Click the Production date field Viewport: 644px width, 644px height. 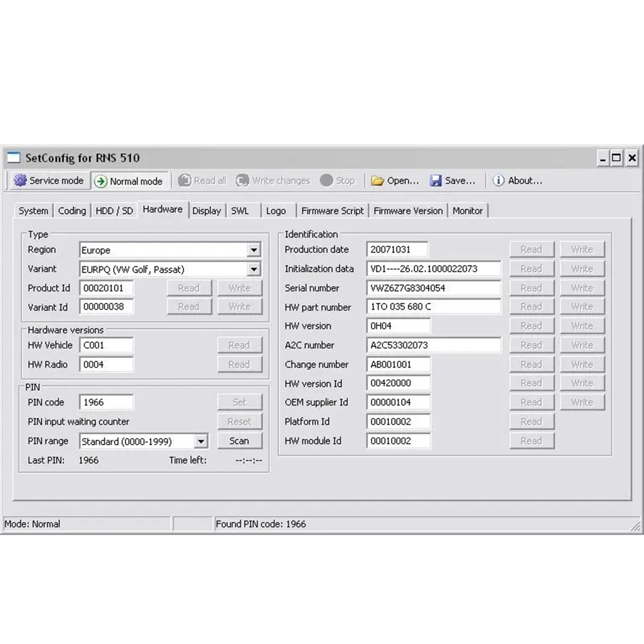[397, 249]
